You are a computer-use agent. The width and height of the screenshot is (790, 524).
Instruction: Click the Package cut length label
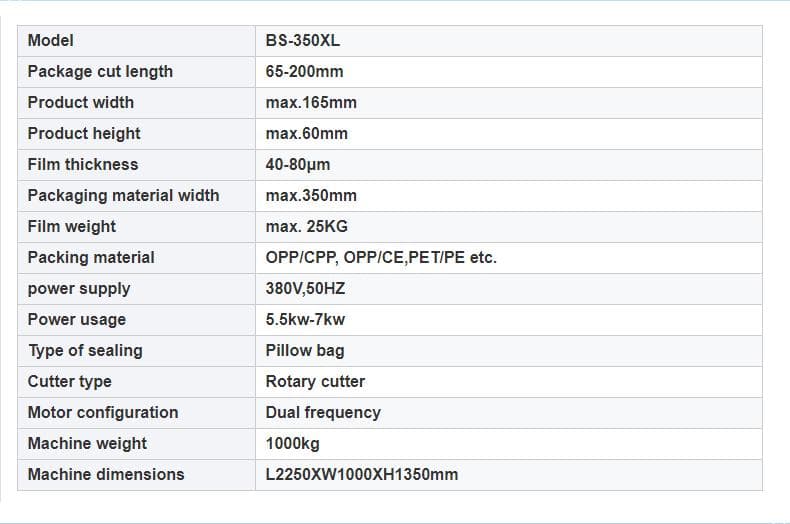coord(100,72)
